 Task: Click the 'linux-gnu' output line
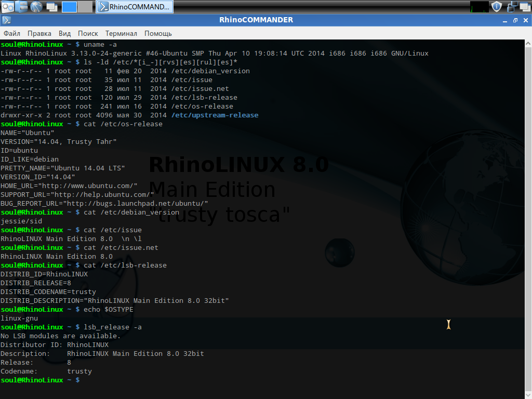(19, 318)
